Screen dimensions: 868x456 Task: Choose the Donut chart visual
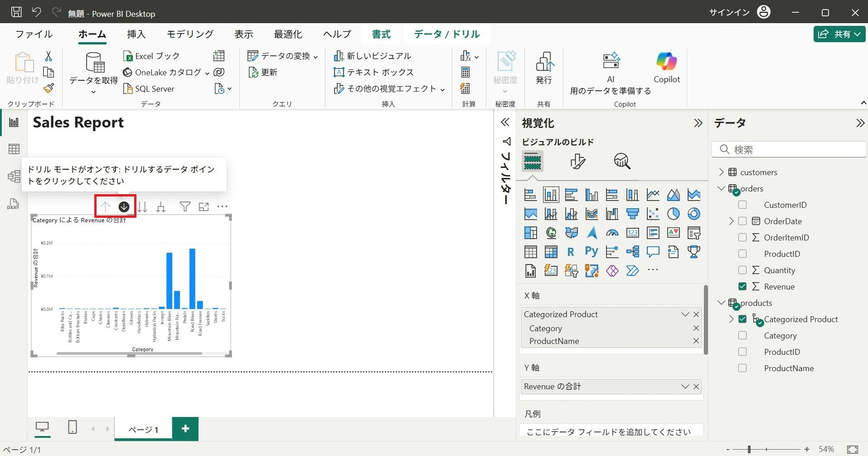(694, 214)
